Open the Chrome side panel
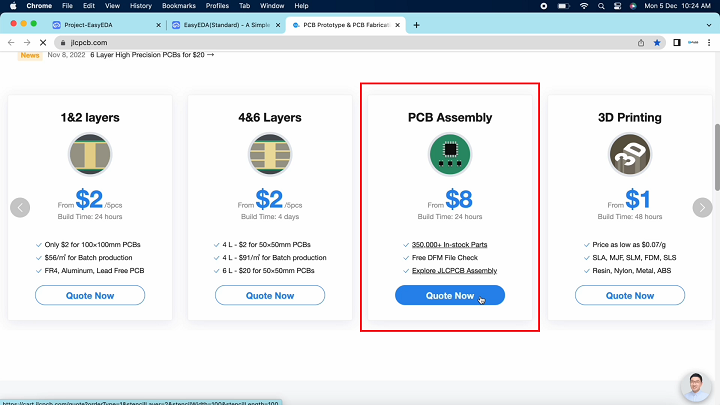The image size is (720, 405). [677, 43]
